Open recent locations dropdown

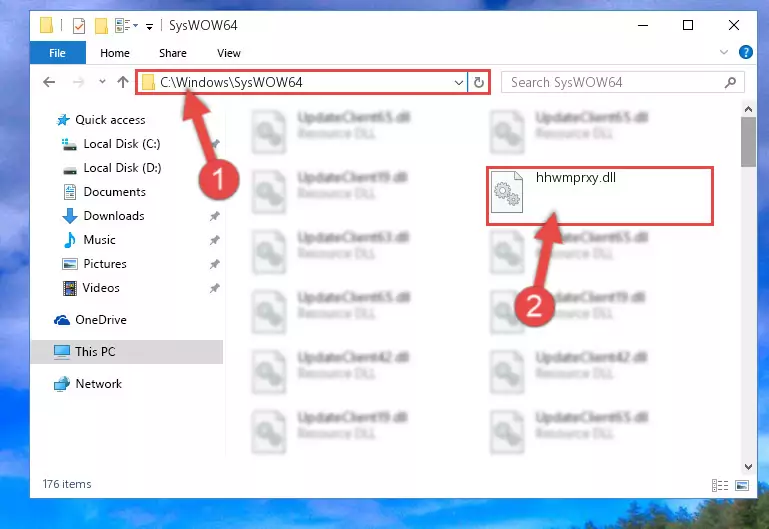pyautogui.click(x=102, y=82)
